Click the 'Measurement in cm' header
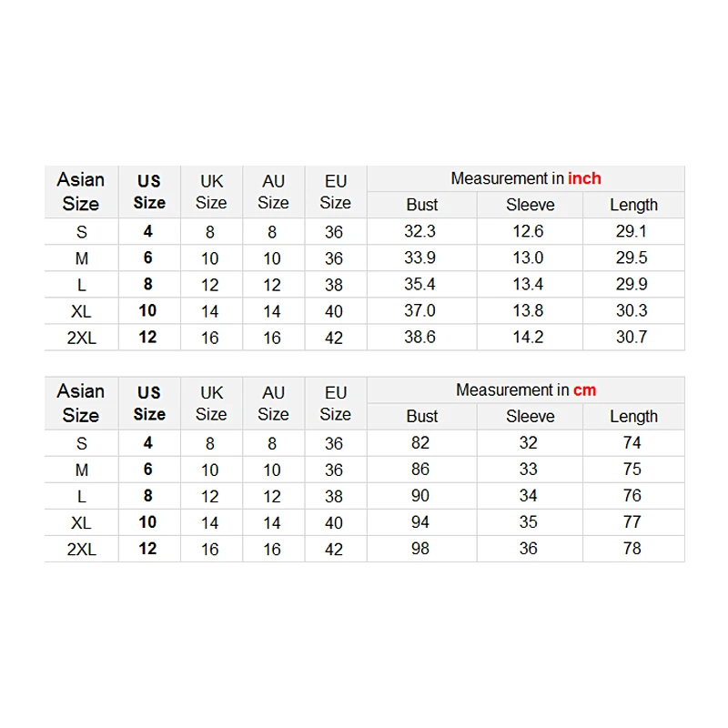This screenshot has height=728, width=728. pyautogui.click(x=526, y=390)
